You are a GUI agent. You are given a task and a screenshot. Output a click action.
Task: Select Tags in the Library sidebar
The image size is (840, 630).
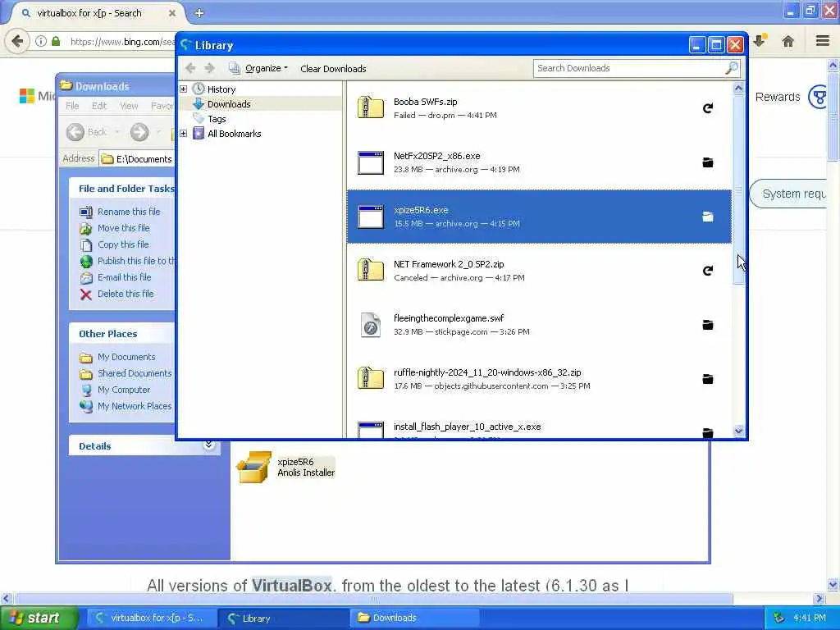(x=217, y=119)
